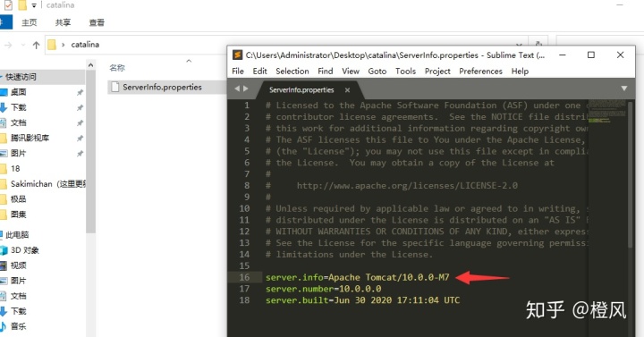The image size is (644, 337).
Task: Click the ServerInfo.properties file icon in Explorer
Action: coord(115,87)
